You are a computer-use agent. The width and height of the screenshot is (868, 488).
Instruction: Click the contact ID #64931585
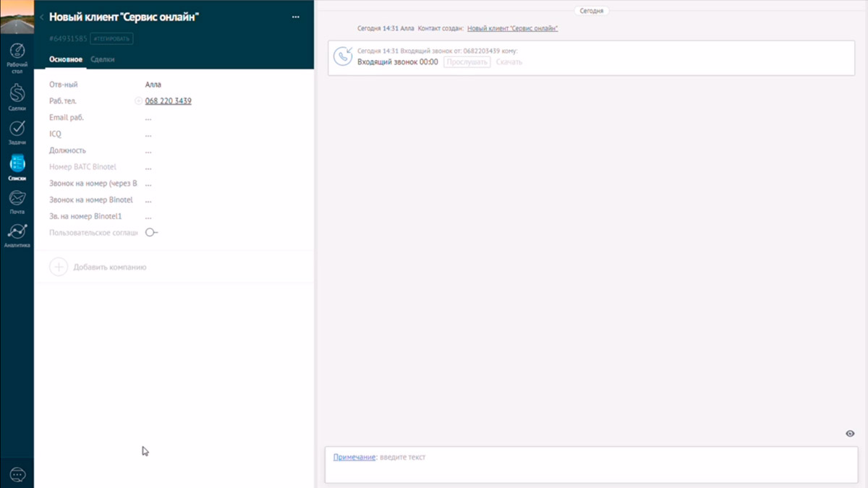(x=68, y=38)
